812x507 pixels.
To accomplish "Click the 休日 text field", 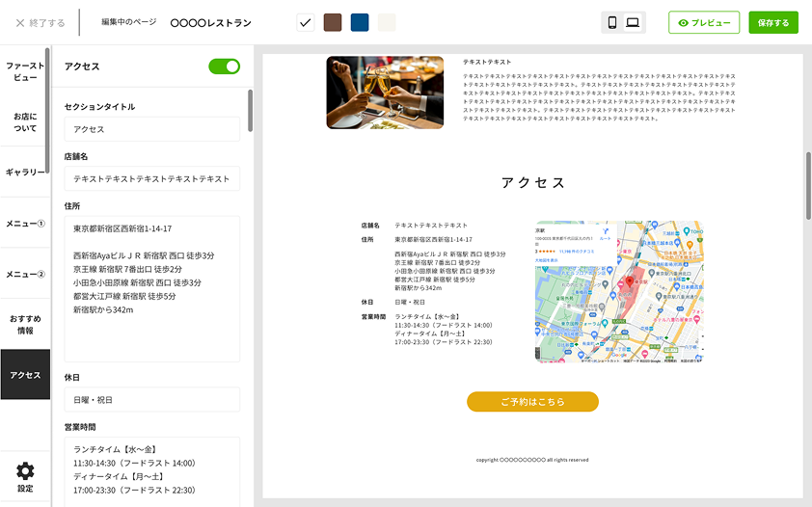I will (151, 399).
